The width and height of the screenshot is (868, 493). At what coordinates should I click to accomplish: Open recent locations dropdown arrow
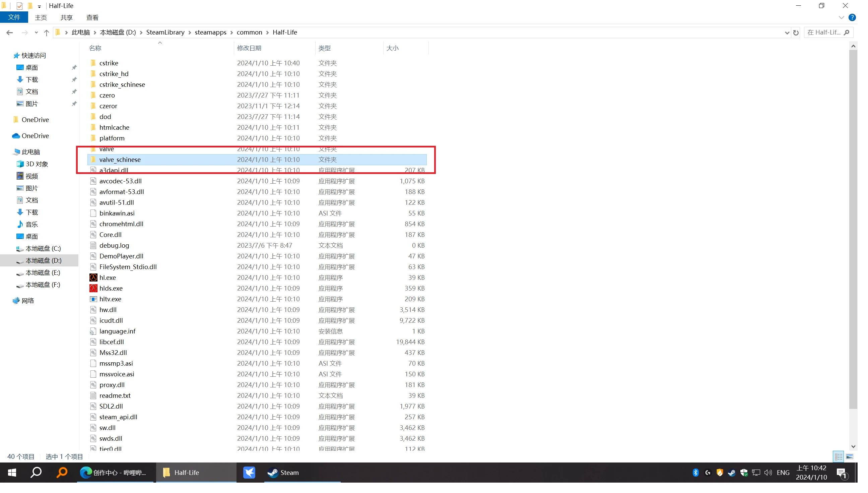click(x=36, y=33)
